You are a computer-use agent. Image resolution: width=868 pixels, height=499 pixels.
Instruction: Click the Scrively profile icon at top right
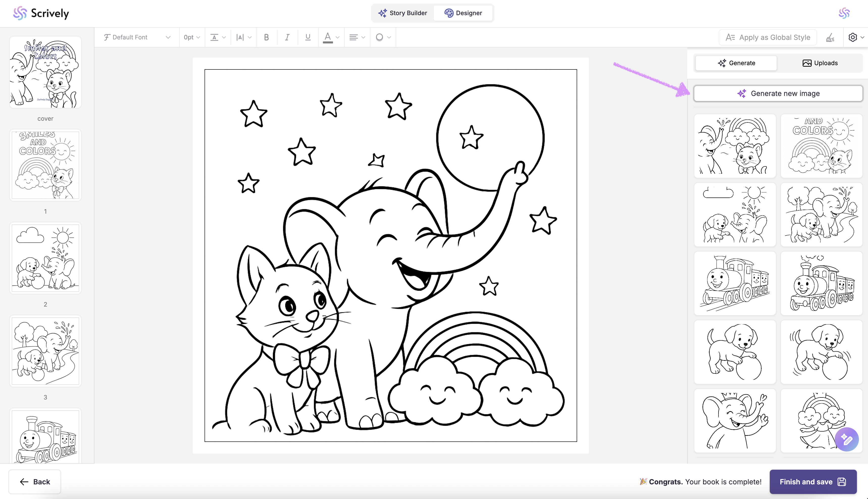coord(844,13)
